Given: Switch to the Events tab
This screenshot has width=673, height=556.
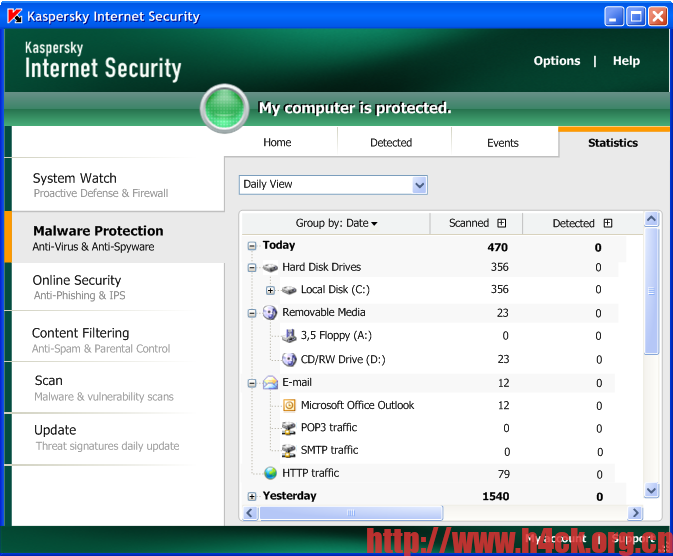Looking at the screenshot, I should pos(503,143).
